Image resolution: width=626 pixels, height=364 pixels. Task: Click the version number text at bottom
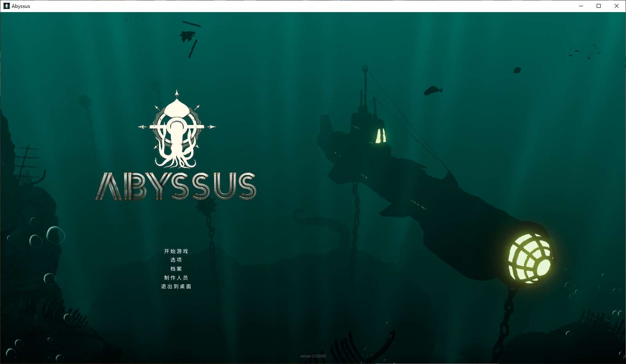click(313, 356)
